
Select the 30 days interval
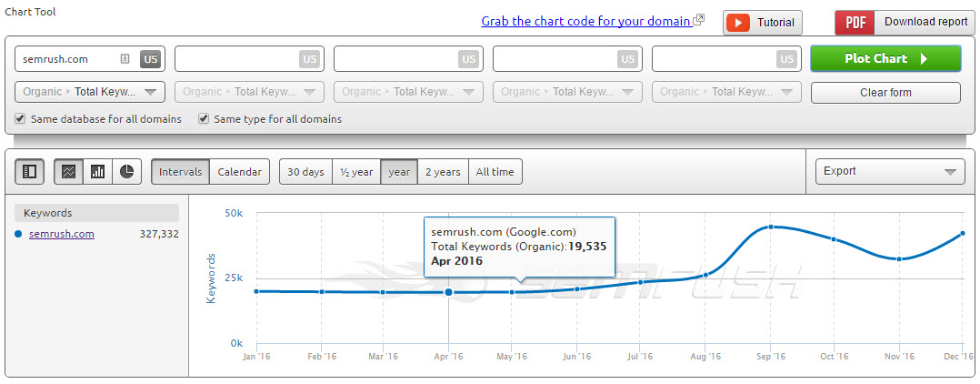(305, 172)
